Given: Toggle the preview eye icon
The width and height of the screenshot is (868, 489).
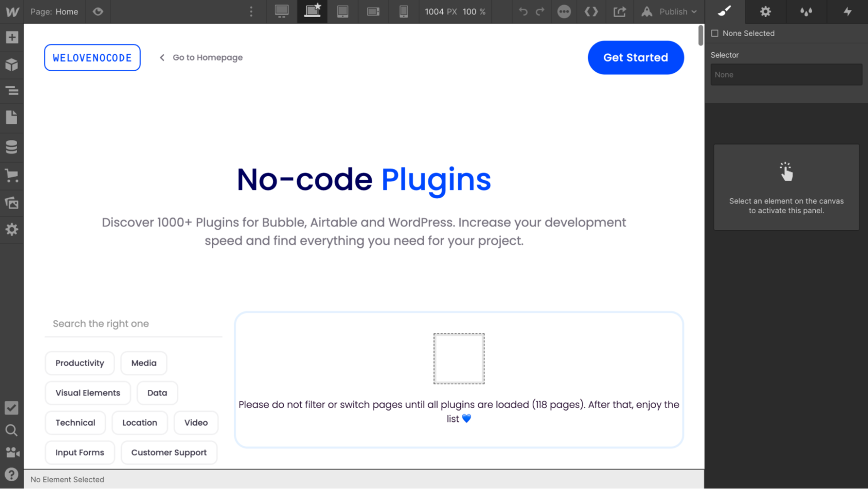Looking at the screenshot, I should pyautogui.click(x=98, y=11).
